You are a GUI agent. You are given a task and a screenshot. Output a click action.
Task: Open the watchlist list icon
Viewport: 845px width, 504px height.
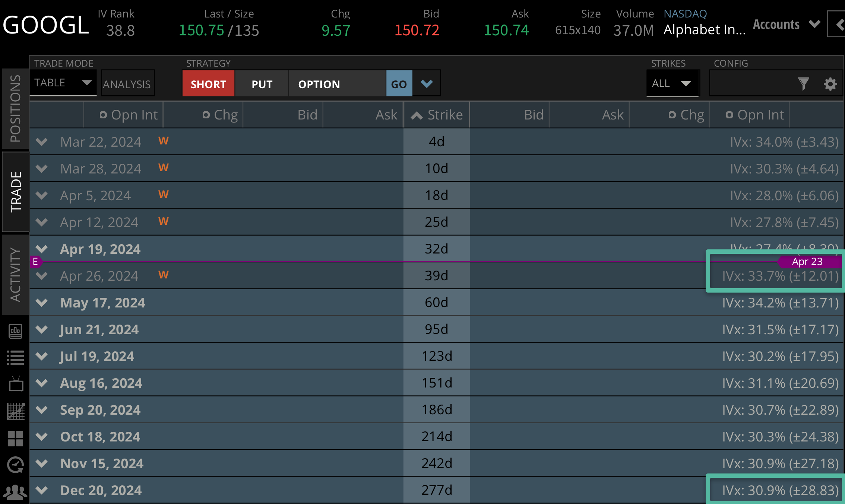click(x=15, y=358)
